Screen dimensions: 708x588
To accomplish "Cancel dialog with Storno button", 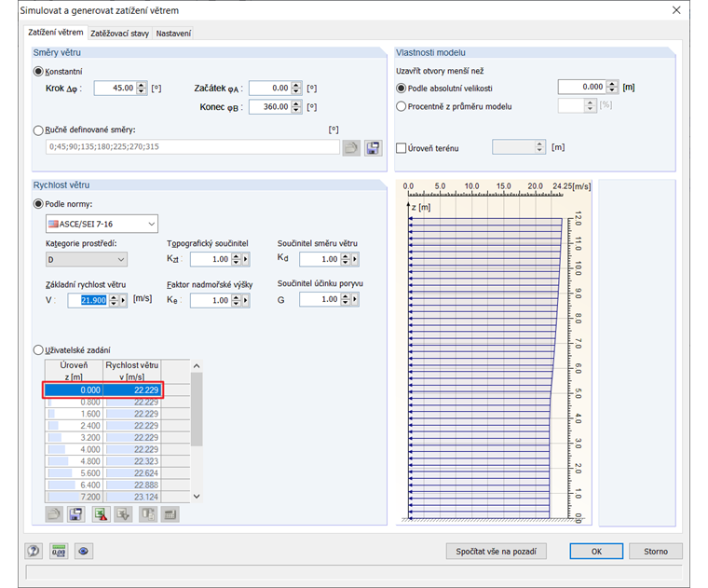I will pos(656,552).
